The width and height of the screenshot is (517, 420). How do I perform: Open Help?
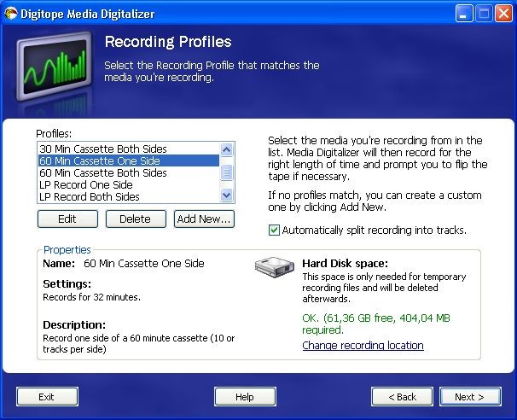[245, 397]
